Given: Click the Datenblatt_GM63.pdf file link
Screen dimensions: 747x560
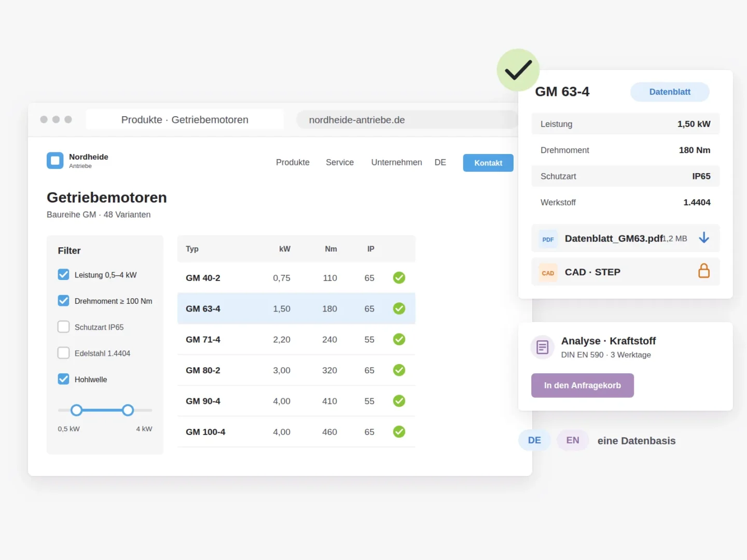Looking at the screenshot, I should tap(626, 239).
